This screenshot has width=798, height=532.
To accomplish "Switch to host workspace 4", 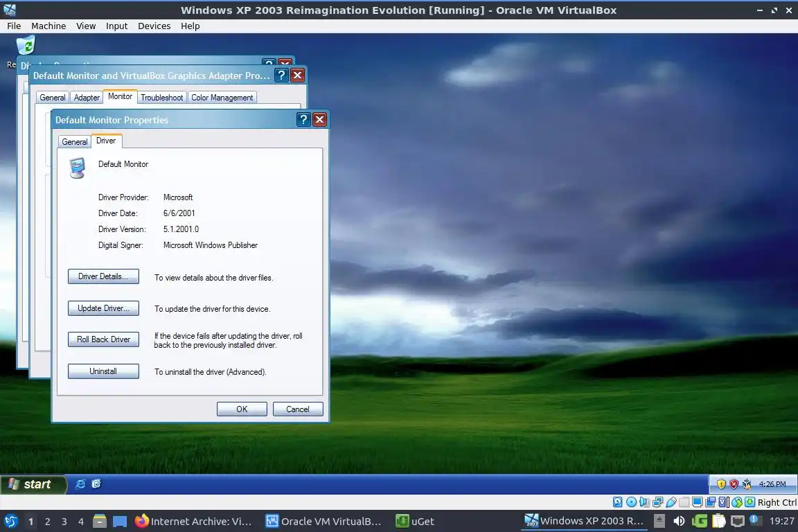I will pyautogui.click(x=81, y=522).
